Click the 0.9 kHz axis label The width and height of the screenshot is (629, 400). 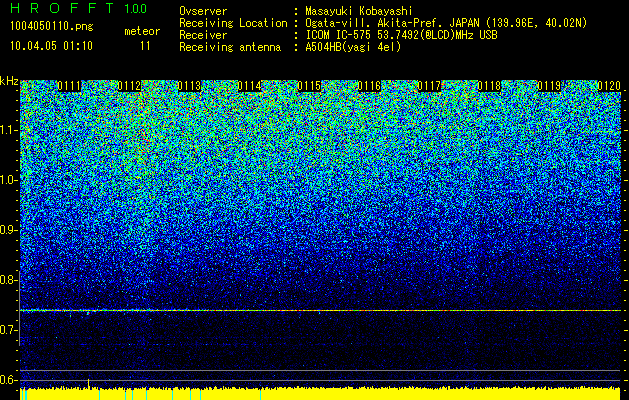click(8, 230)
